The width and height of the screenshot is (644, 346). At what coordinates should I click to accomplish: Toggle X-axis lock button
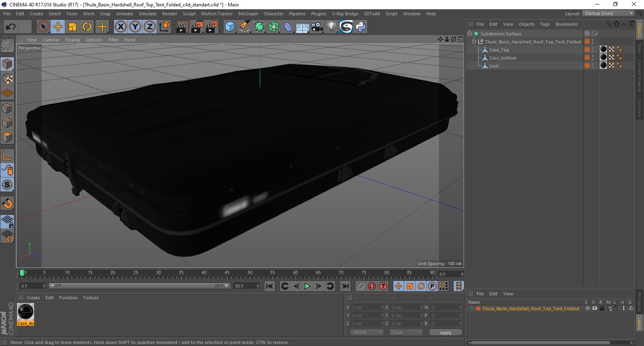[120, 27]
